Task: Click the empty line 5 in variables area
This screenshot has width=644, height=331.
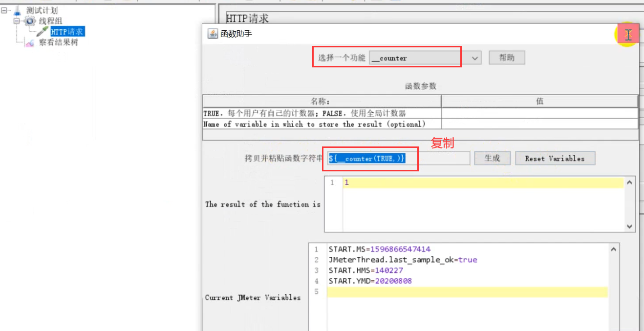Action: (x=467, y=292)
